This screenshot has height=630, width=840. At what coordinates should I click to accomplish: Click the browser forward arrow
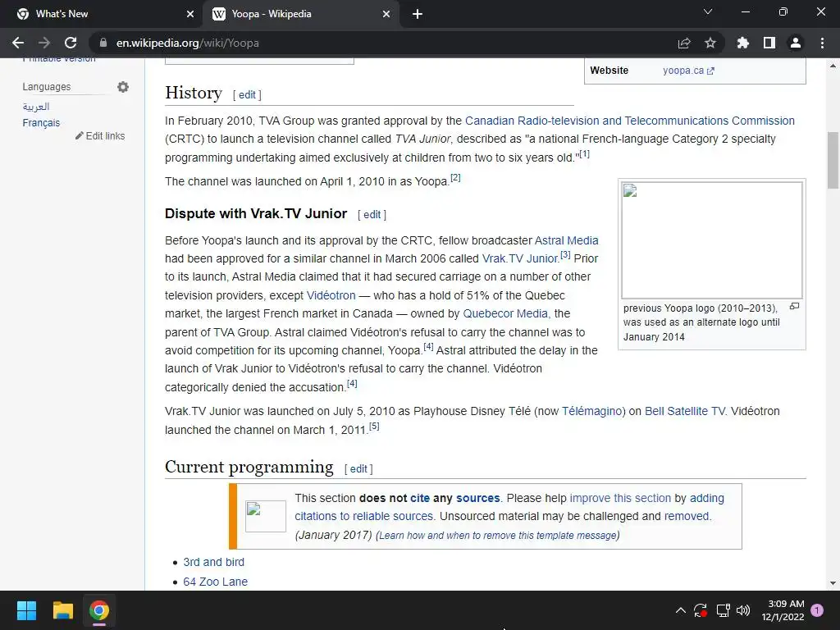pos(44,43)
